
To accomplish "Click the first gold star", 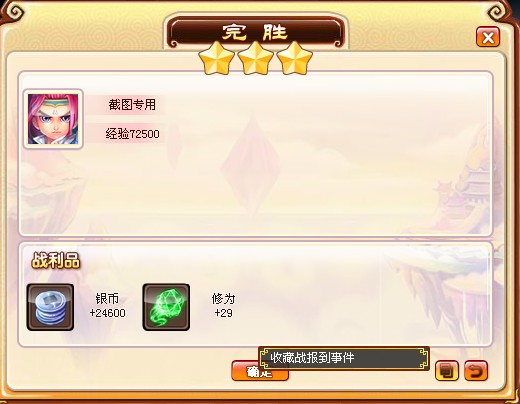I will coord(216,58).
